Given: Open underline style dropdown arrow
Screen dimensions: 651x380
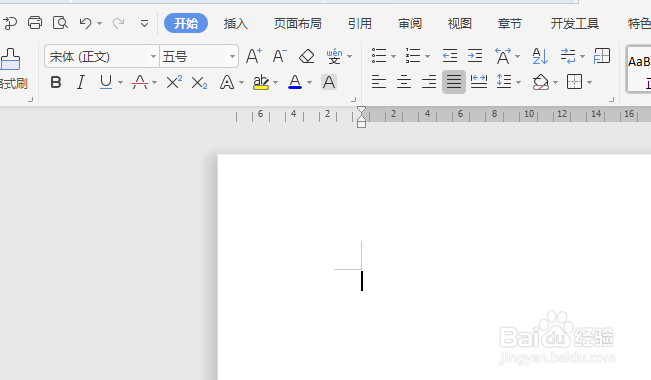Looking at the screenshot, I should (120, 83).
